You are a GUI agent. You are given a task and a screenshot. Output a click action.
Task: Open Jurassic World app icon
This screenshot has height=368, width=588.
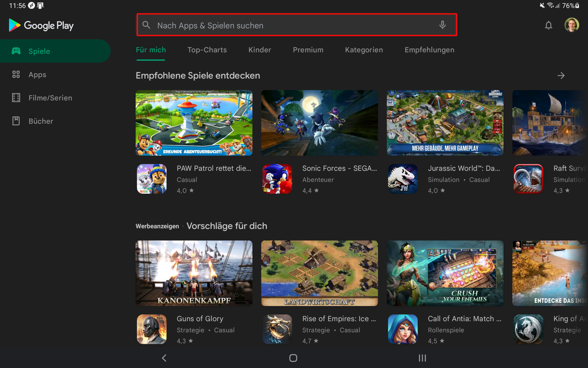click(403, 179)
